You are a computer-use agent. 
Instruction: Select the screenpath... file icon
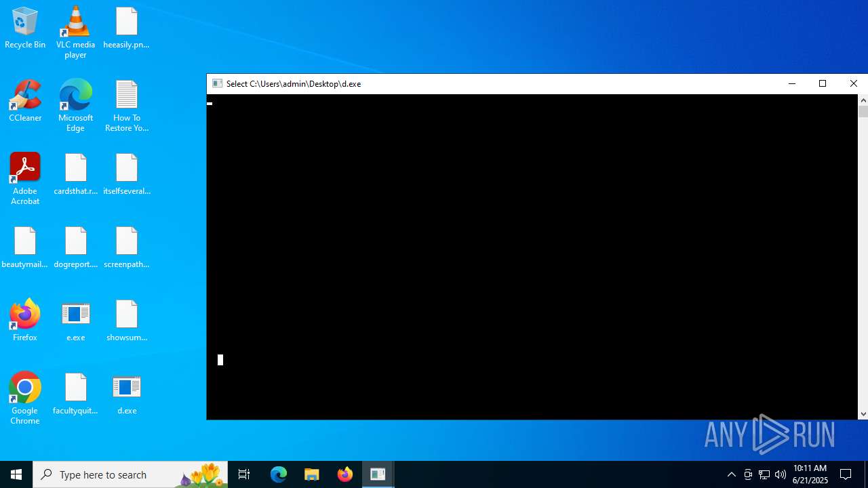coord(126,248)
